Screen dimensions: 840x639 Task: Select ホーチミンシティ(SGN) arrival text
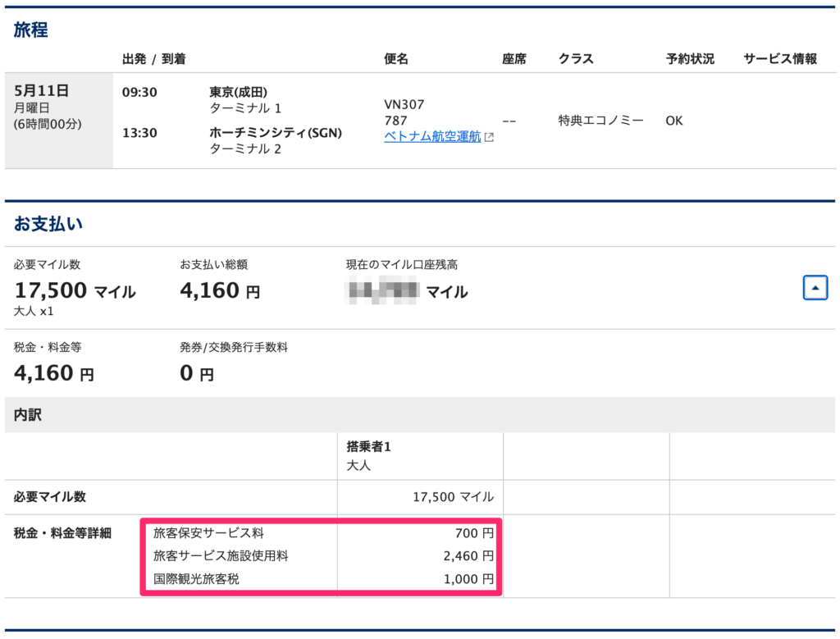point(276,133)
